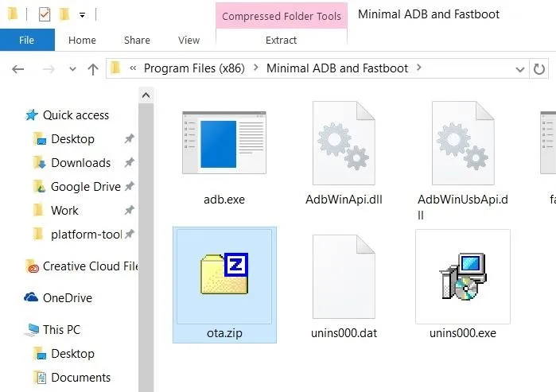Image resolution: width=556 pixels, height=392 pixels.
Task: Open the Extract ribbon tab
Action: point(282,40)
